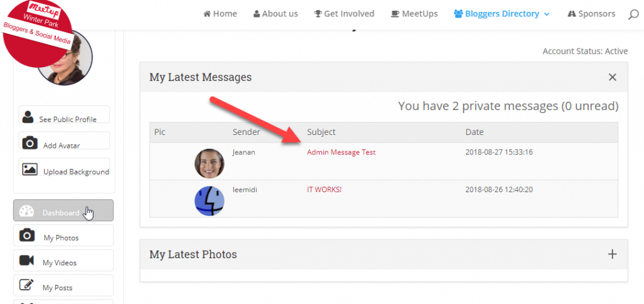Viewport: 644px width, 304px height.
Task: Click Add Avatar button text
Action: (62, 146)
